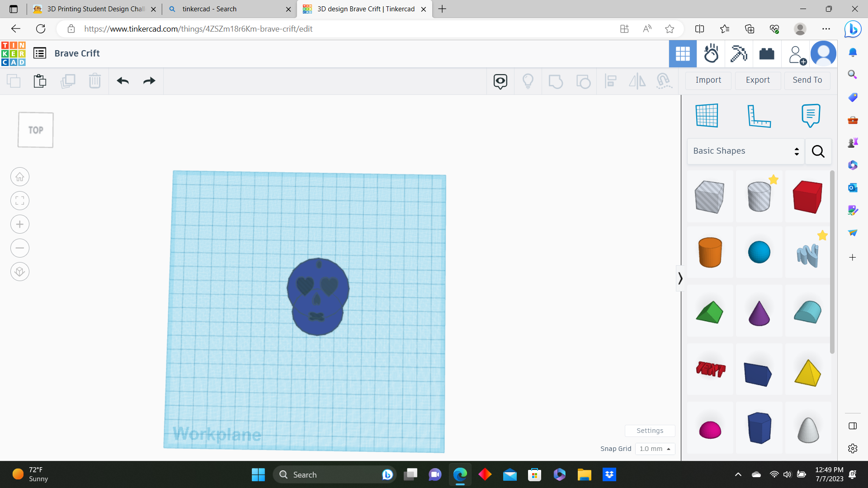868x488 pixels.
Task: Open the Align tool
Action: point(610,81)
